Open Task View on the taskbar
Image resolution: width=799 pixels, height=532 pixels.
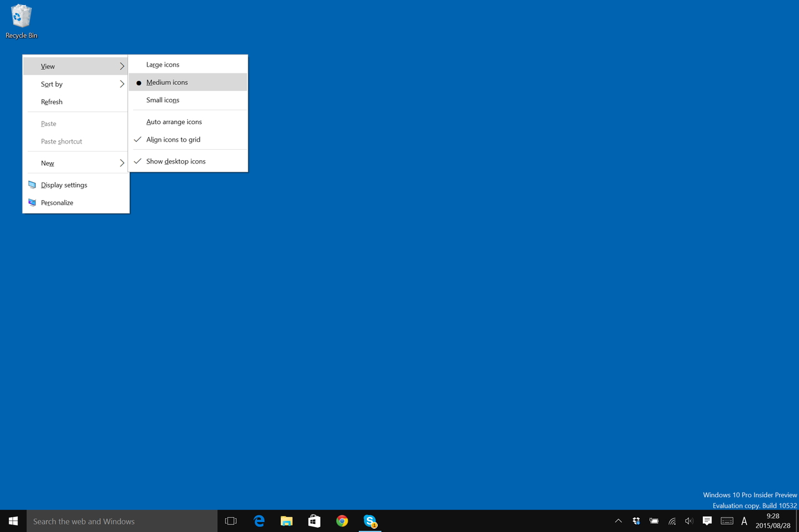(230, 521)
